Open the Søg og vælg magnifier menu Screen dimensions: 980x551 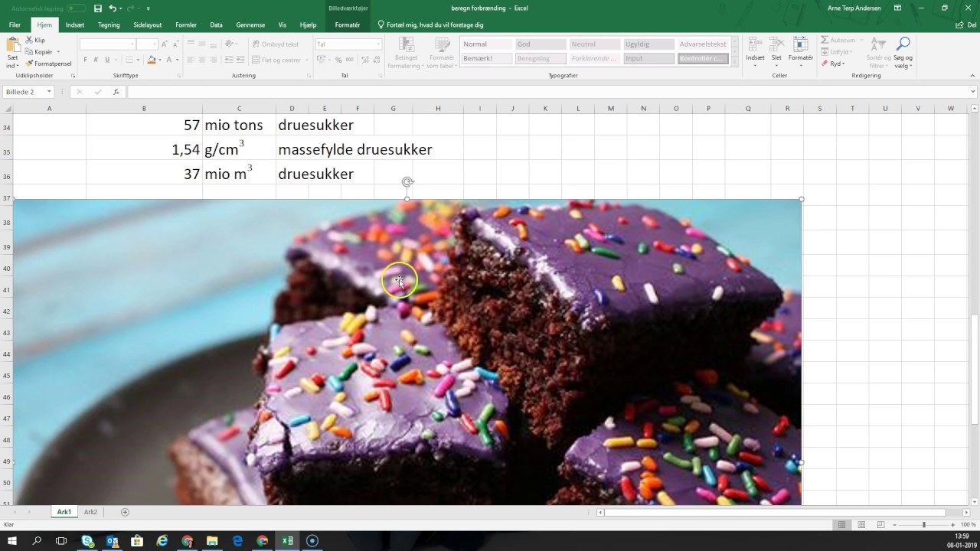(903, 52)
